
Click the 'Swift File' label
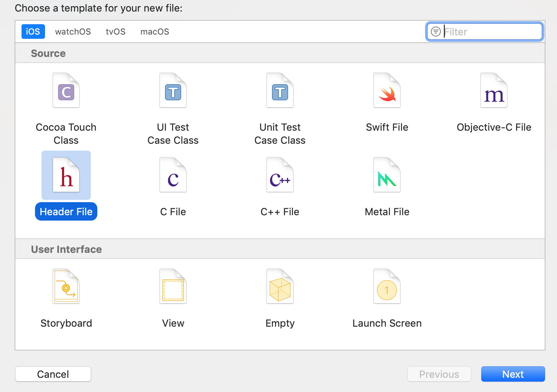coord(387,127)
